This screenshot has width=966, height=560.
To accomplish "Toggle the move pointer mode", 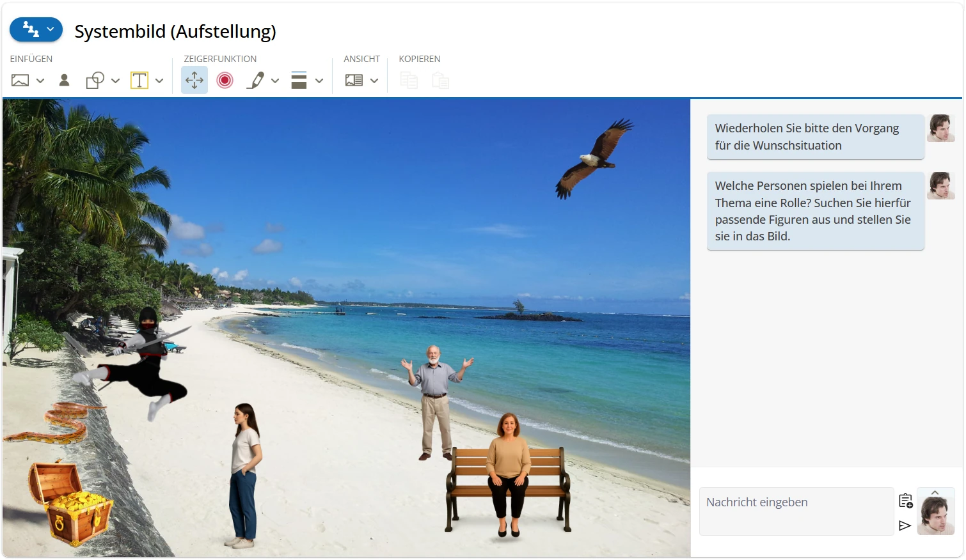I will pyautogui.click(x=194, y=81).
